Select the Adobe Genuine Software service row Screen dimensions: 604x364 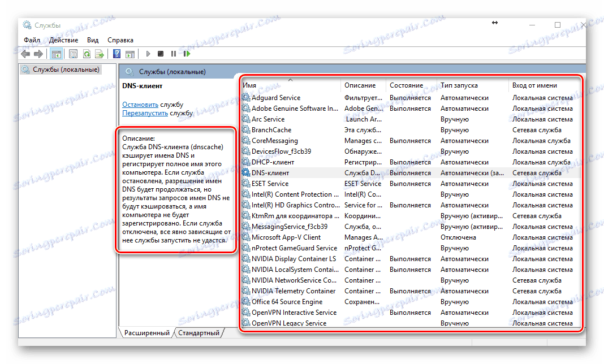click(410, 108)
